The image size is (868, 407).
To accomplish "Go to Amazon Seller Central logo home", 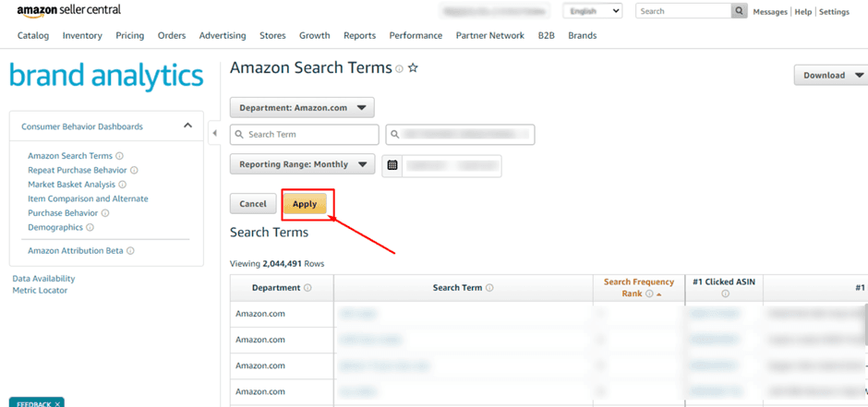I will tap(68, 10).
